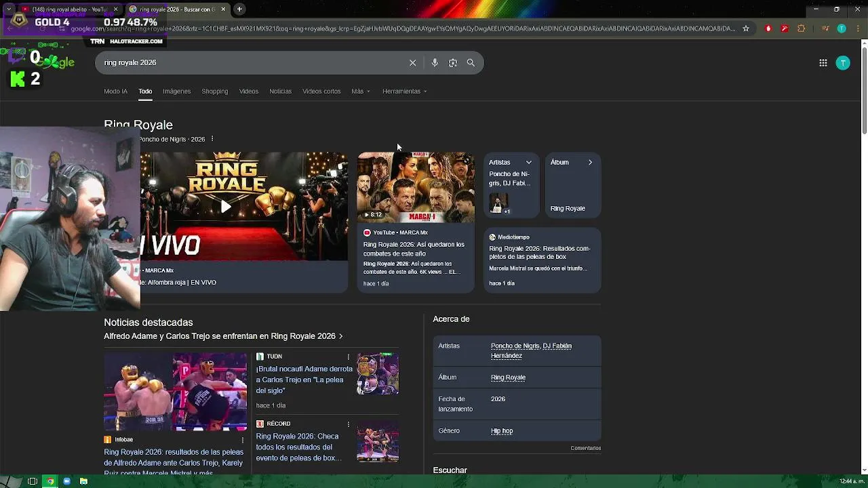The width and height of the screenshot is (868, 488).
Task: Open options for the Infobae news article
Action: pos(243,440)
